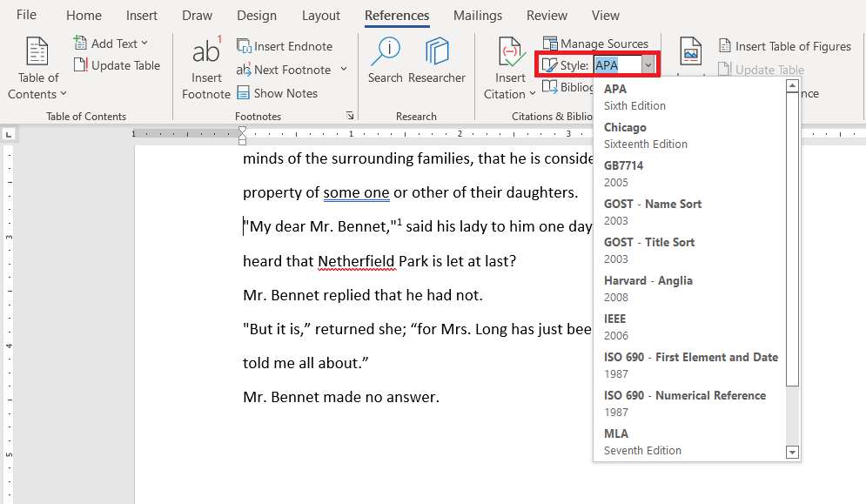The image size is (866, 504).
Task: Expand the Next Footnote dropdown arrow
Action: pyautogui.click(x=344, y=69)
